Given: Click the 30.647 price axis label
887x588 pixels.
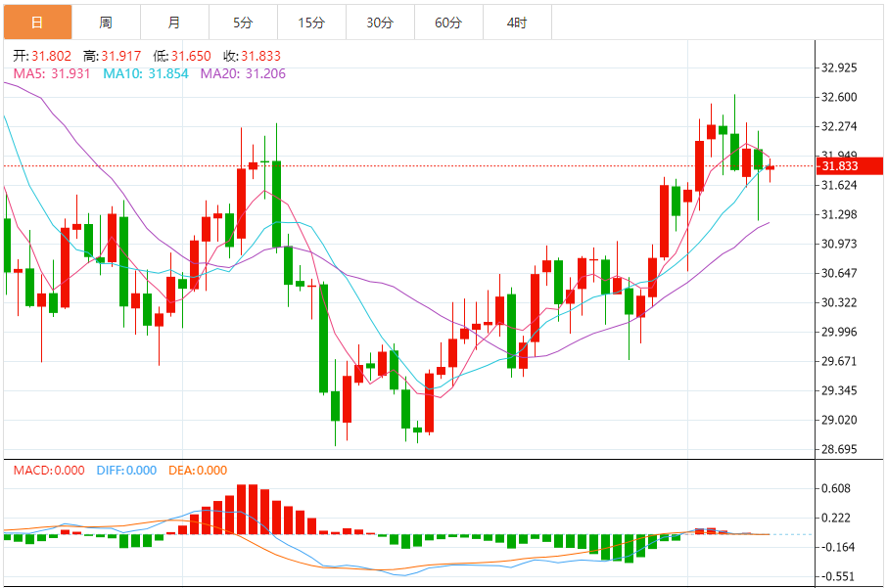Looking at the screenshot, I should [839, 274].
